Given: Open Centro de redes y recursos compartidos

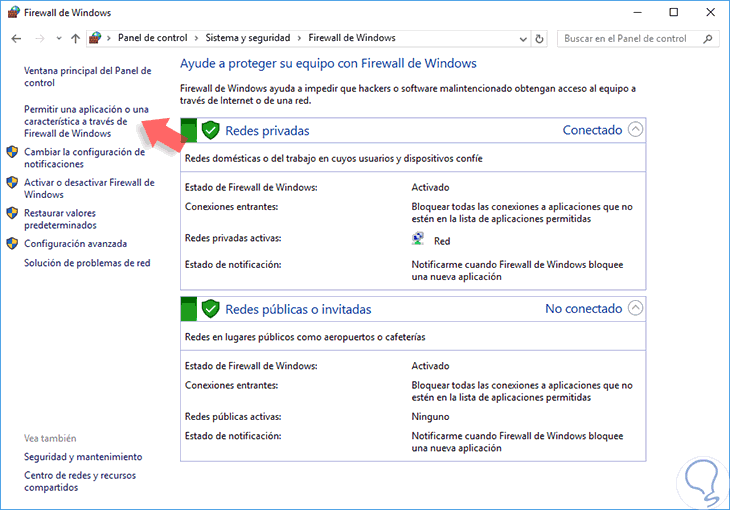Looking at the screenshot, I should pos(80,482).
